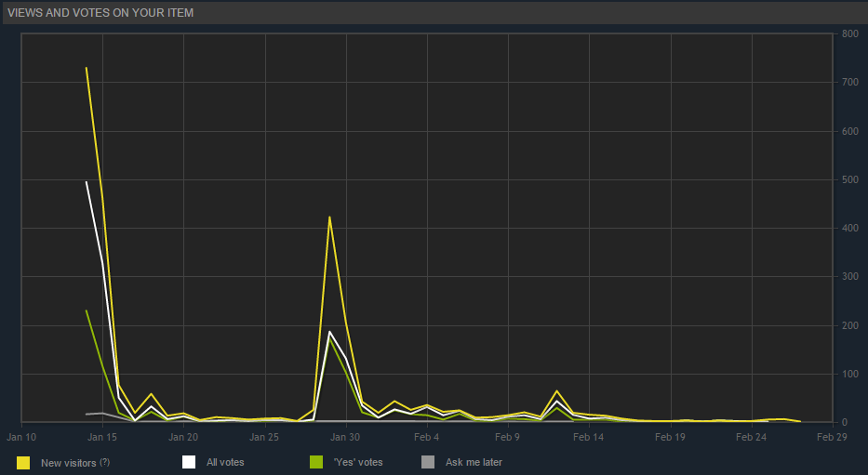
Task: Click the New visitors legend label
Action: [x=69, y=463]
